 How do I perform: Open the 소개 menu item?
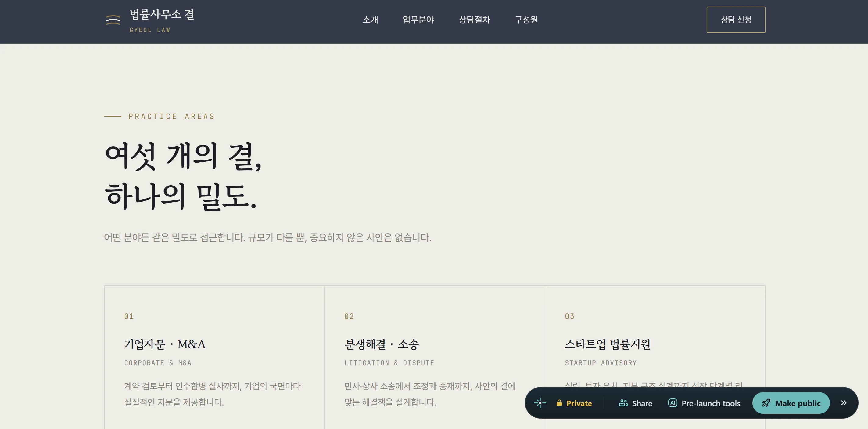click(x=370, y=20)
